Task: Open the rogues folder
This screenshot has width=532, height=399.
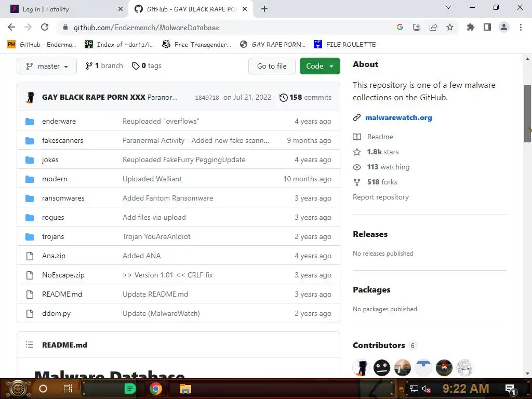Action: [53, 218]
